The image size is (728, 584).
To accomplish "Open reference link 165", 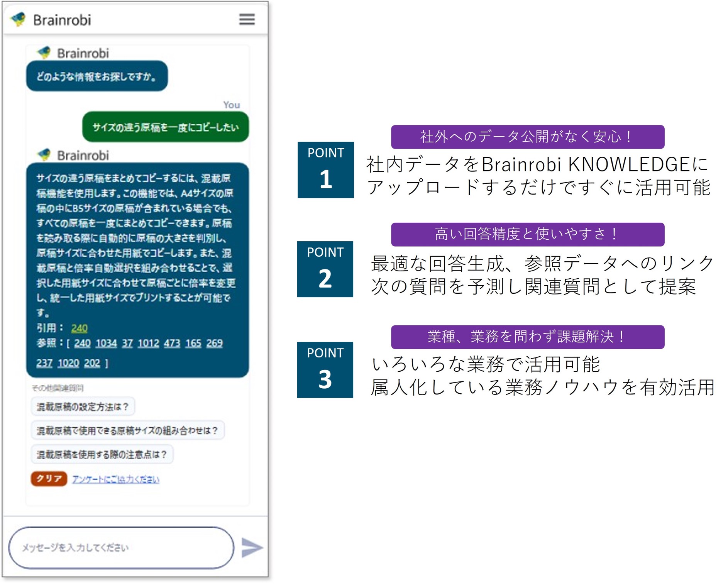I will pyautogui.click(x=193, y=343).
